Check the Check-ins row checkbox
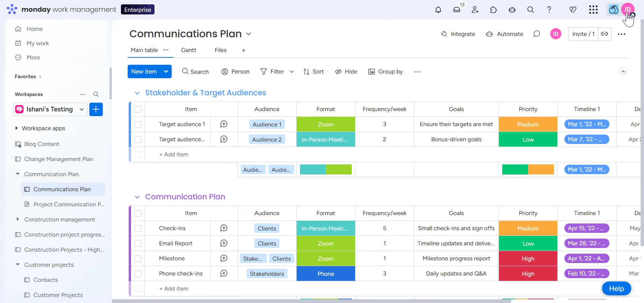Screen dimensions: 644x303 pyautogui.click(x=138, y=228)
